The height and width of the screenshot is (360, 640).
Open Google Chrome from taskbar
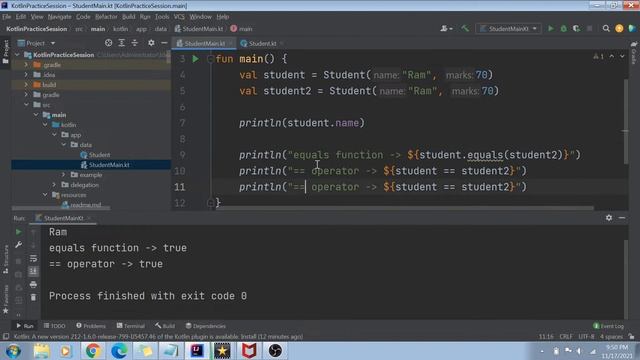93,351
